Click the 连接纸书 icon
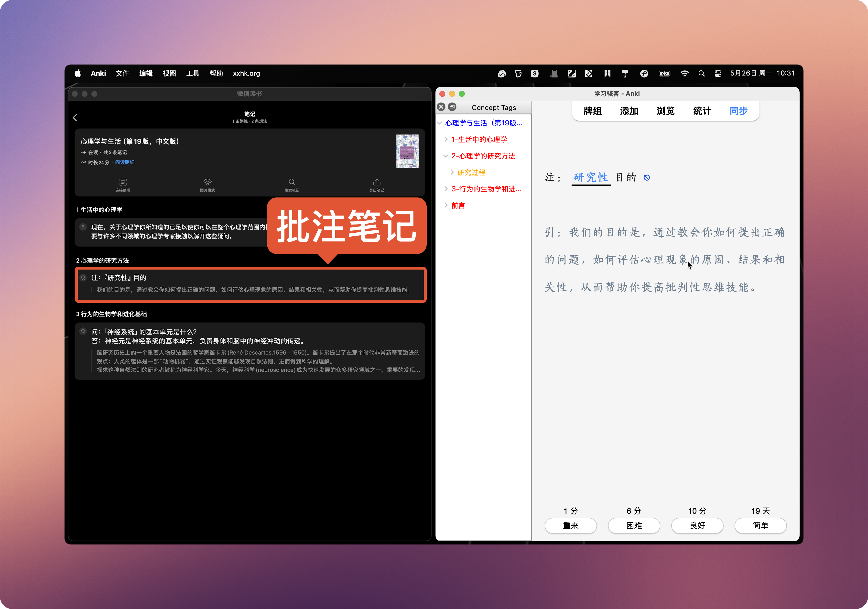The image size is (868, 609). click(x=123, y=182)
